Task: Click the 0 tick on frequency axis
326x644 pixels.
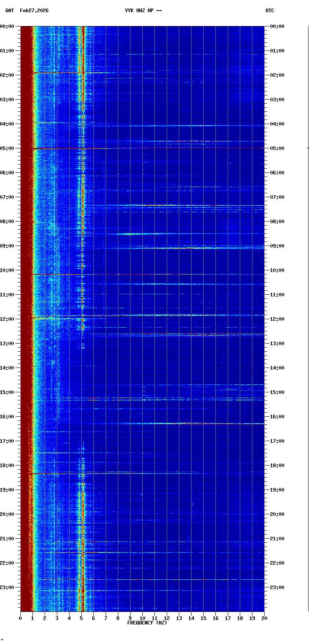Action: 20,618
